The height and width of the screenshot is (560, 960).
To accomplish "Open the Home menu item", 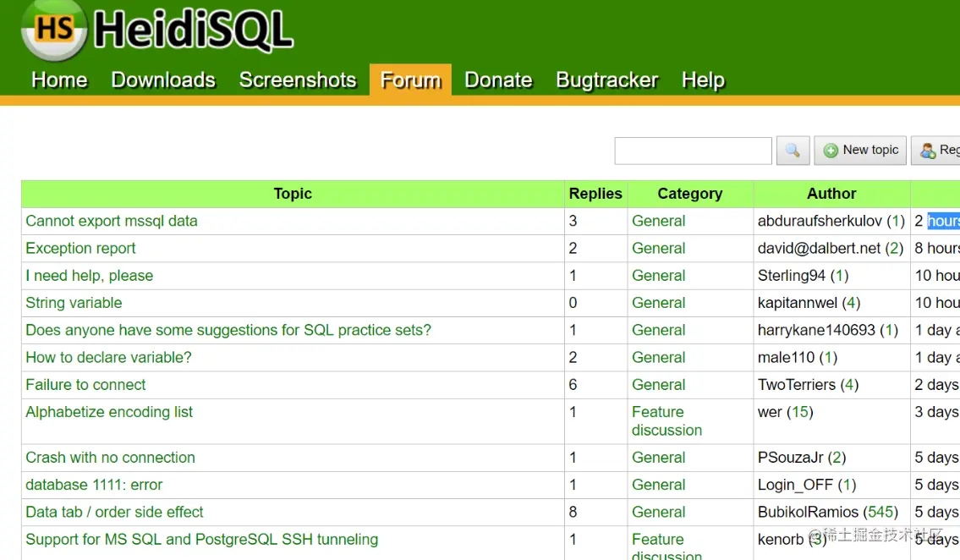I will (58, 80).
